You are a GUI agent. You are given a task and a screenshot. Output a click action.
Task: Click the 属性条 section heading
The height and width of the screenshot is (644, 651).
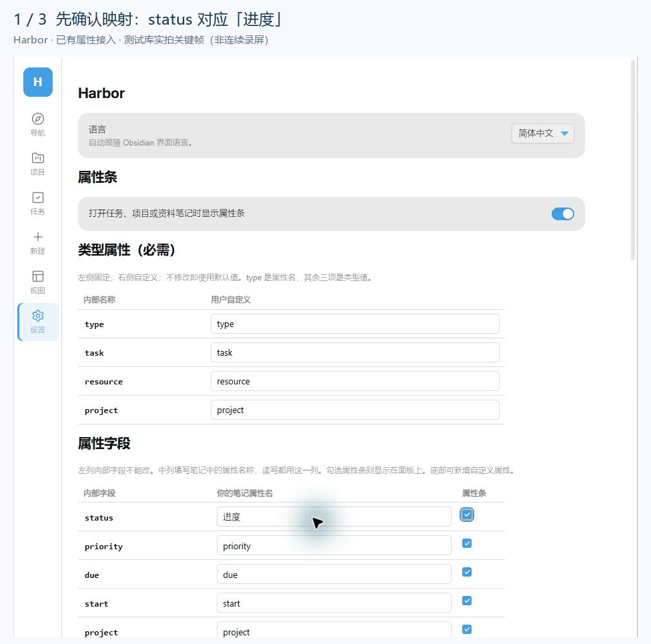coord(97,178)
